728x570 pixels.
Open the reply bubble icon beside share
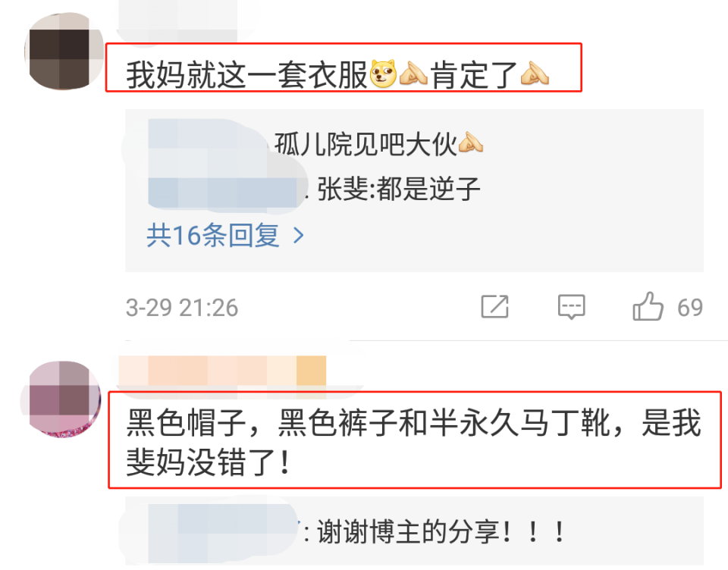(571, 307)
